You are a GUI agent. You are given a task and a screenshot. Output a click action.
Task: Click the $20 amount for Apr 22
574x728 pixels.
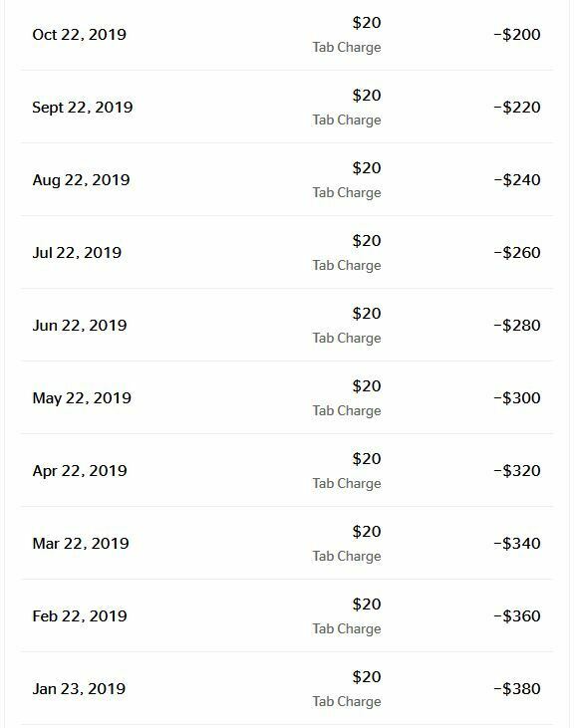point(367,459)
